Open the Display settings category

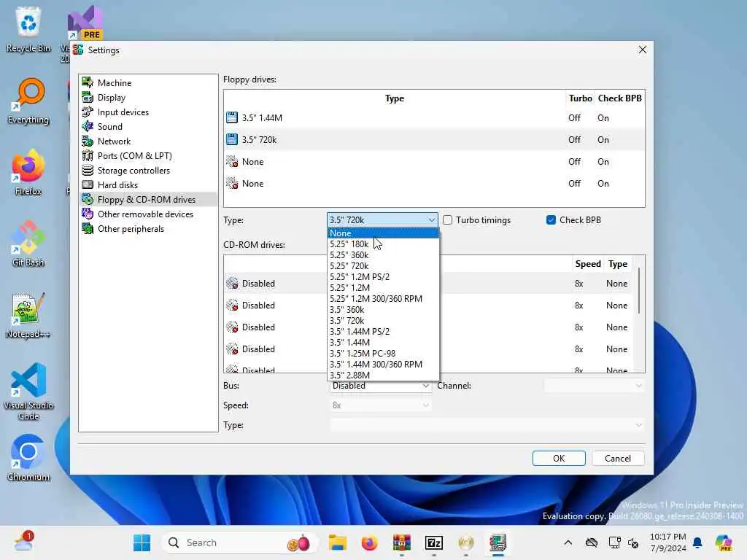[147, 98]
